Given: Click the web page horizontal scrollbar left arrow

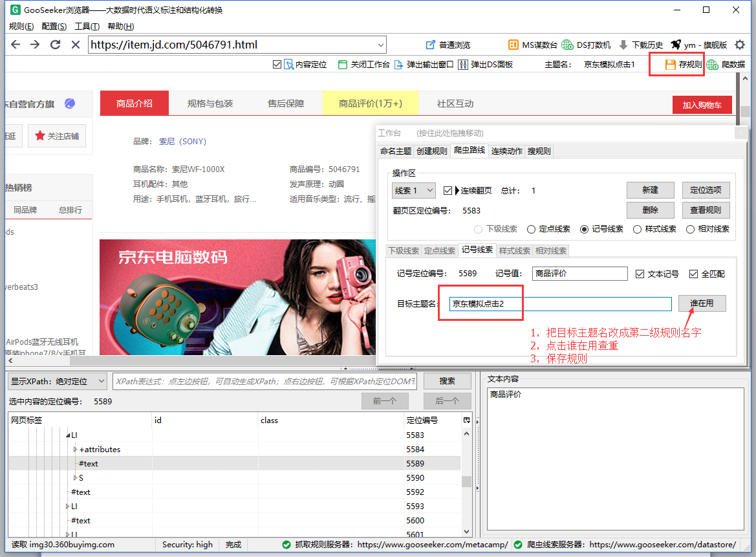Looking at the screenshot, I should pyautogui.click(x=10, y=360).
